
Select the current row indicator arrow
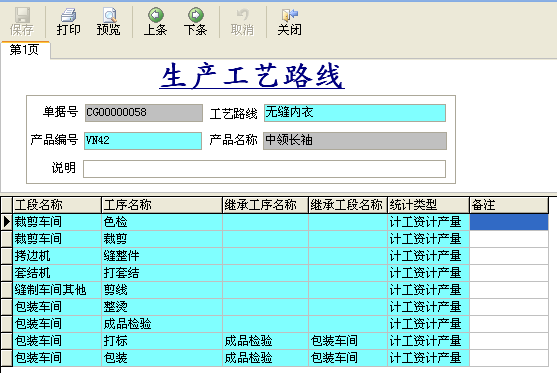tap(6, 222)
